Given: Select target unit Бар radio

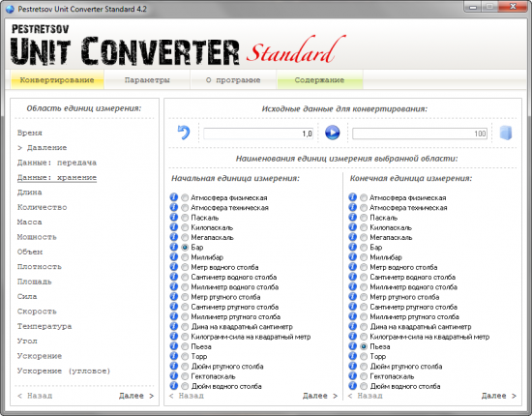Looking at the screenshot, I should pos(364,247).
